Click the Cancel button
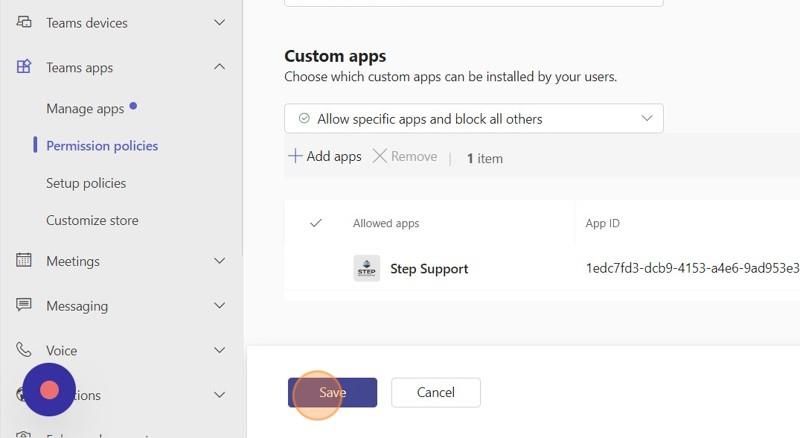This screenshot has height=438, width=800. tap(436, 393)
